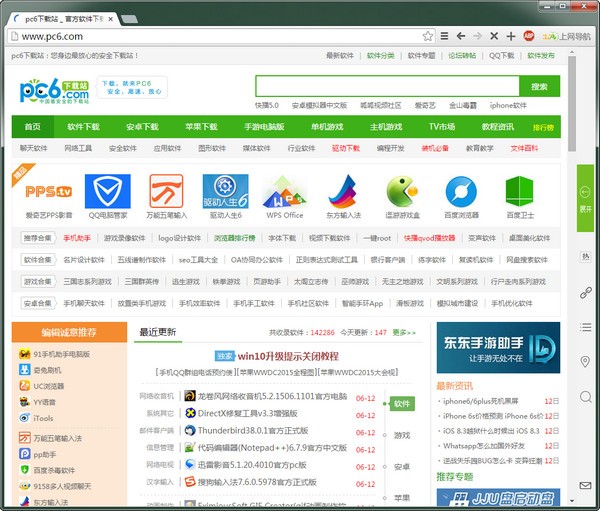Select the 安卓下载 nav tab
Screen dimensions: 600x511
click(142, 127)
